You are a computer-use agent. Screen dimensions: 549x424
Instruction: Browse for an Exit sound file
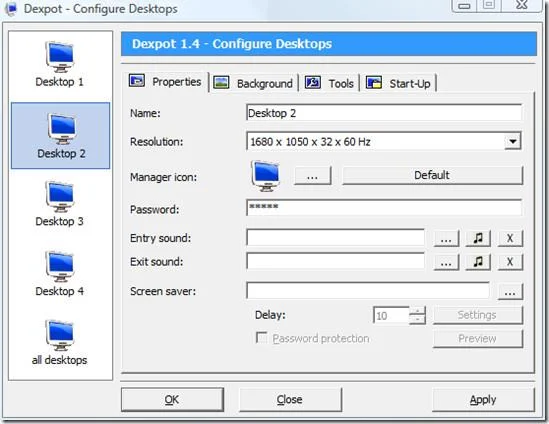tap(446, 262)
